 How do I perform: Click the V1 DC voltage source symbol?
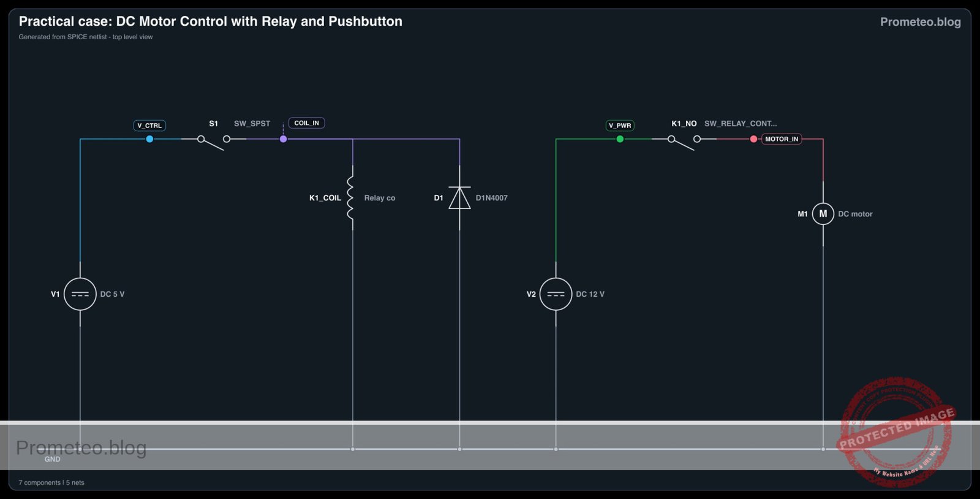click(x=80, y=294)
